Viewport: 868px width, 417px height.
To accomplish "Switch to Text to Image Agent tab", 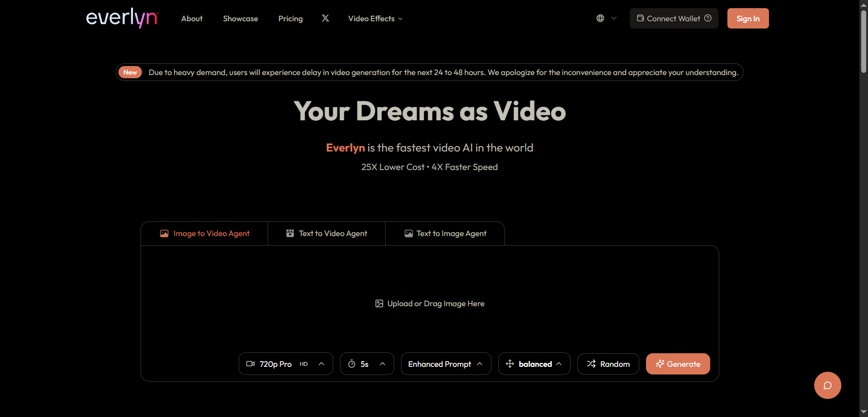I will [445, 233].
